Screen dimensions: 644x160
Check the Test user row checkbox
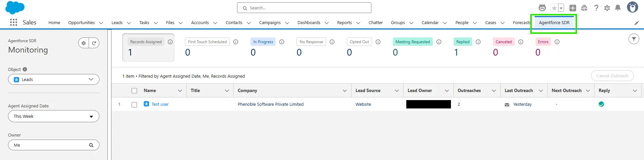click(x=134, y=104)
